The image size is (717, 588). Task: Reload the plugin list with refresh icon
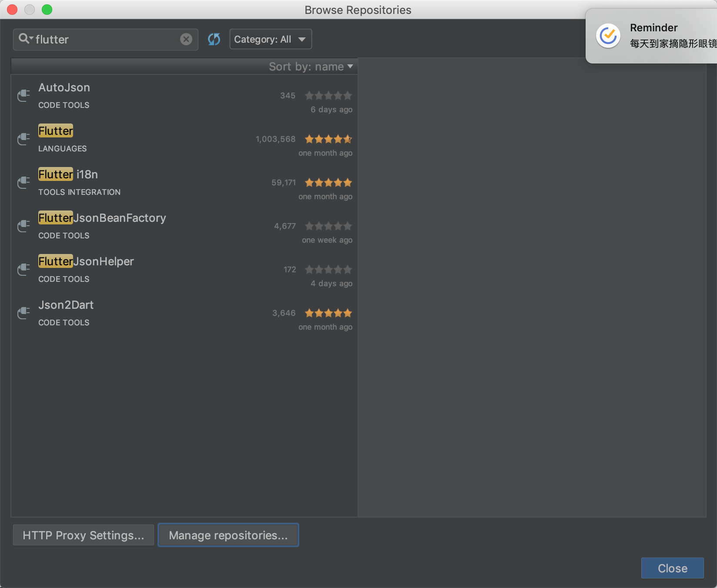pos(214,39)
